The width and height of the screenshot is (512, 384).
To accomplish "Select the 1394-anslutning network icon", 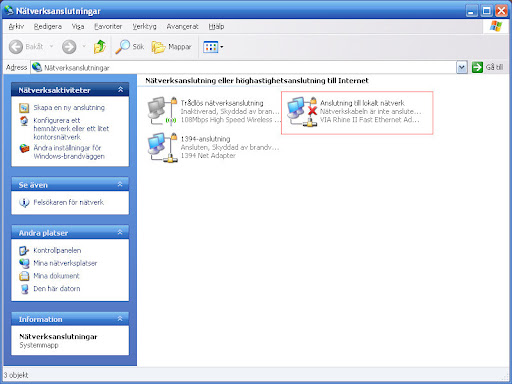I will click(x=162, y=147).
